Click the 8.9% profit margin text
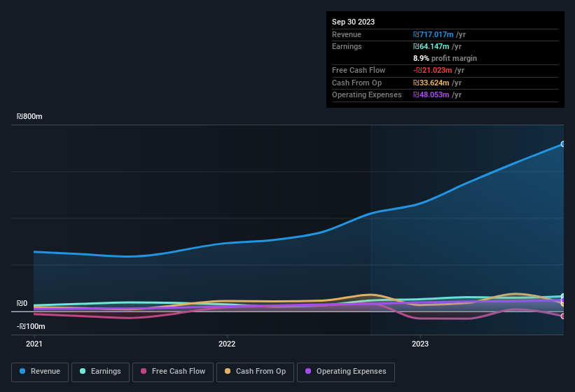 point(445,58)
